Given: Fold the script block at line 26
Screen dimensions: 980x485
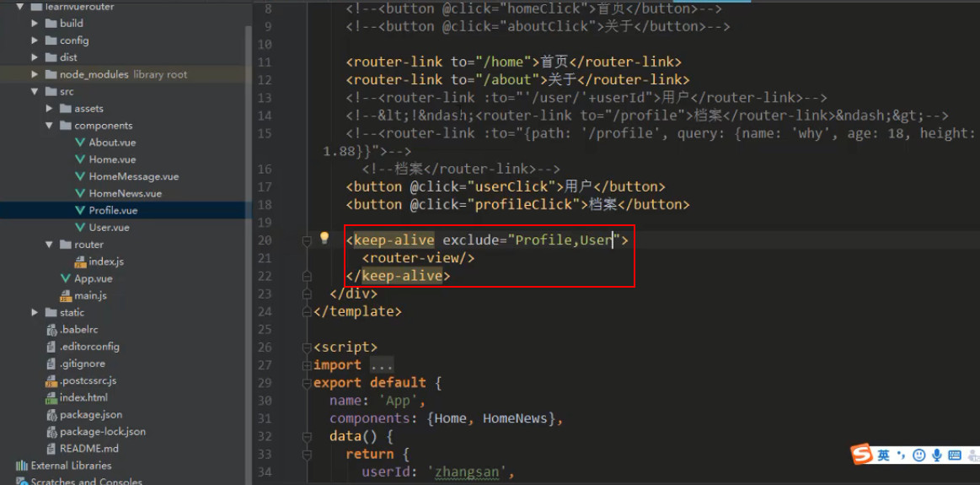Looking at the screenshot, I should (x=306, y=347).
